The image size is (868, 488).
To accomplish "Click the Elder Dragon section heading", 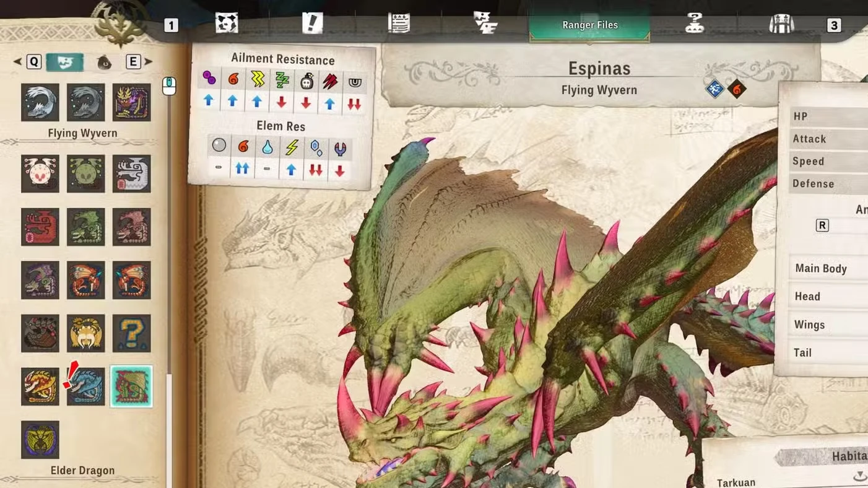I will [82, 471].
